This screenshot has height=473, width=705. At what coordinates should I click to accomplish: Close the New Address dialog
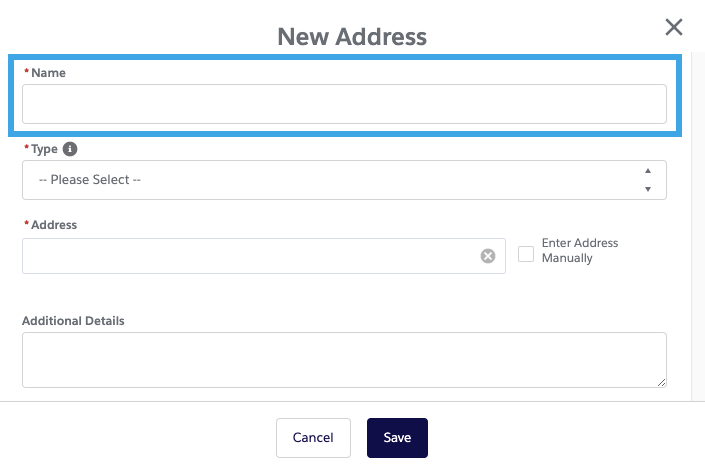coord(674,27)
